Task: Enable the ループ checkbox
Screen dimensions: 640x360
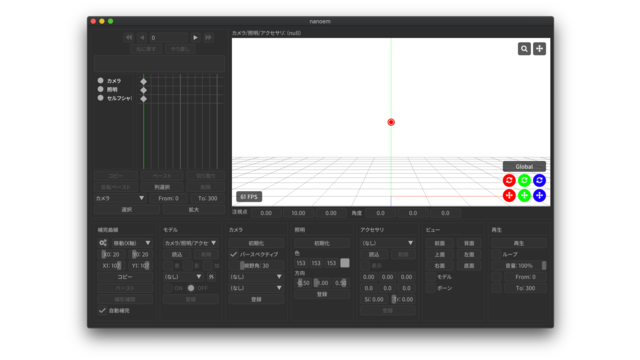Action: coord(496,254)
